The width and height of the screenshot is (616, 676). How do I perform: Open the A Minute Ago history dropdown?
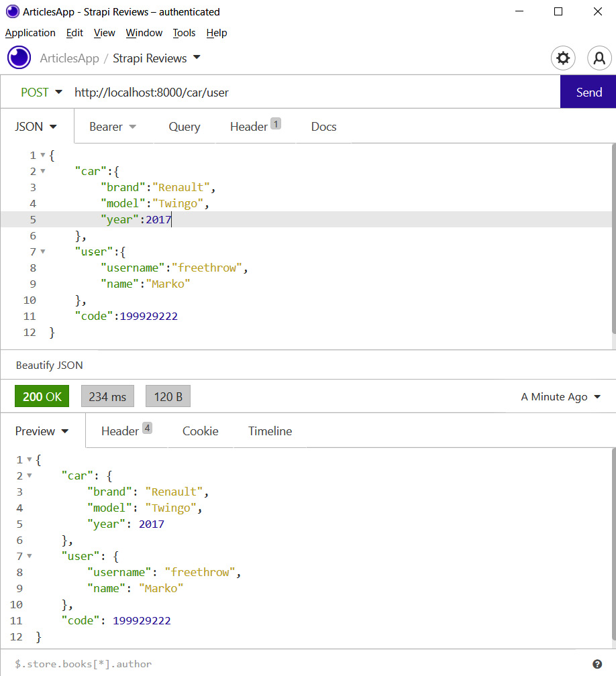click(x=561, y=396)
